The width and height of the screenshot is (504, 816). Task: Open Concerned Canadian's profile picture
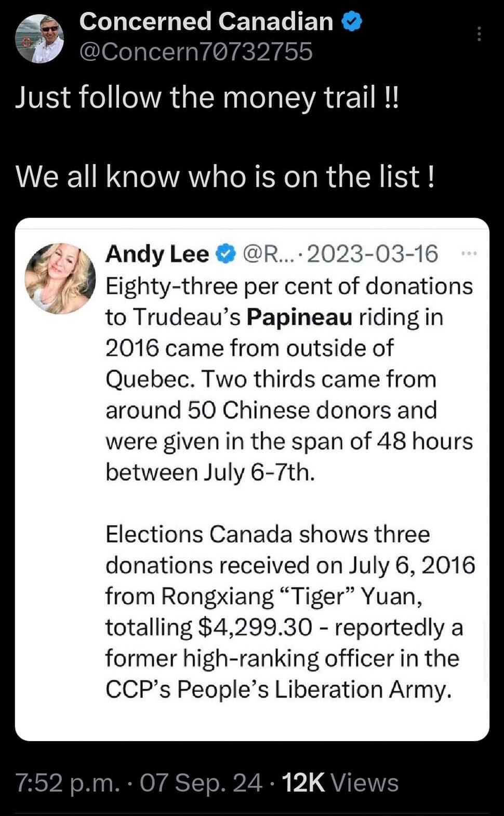click(x=39, y=38)
